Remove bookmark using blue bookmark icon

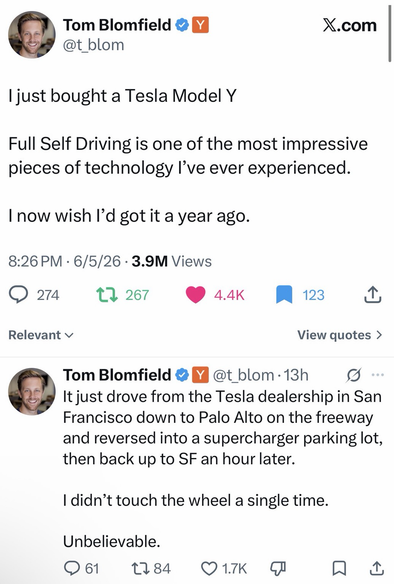[284, 295]
